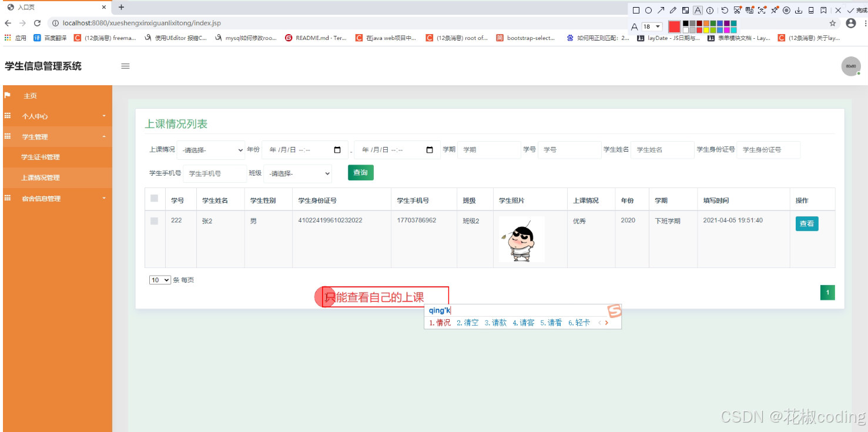
Task: Save the screenshot with download icon
Action: (798, 9)
